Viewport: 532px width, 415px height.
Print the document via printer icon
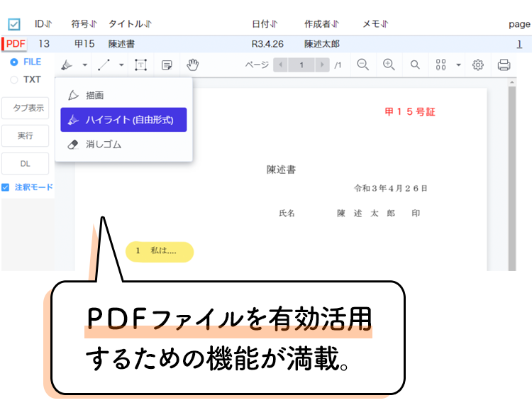pyautogui.click(x=504, y=65)
